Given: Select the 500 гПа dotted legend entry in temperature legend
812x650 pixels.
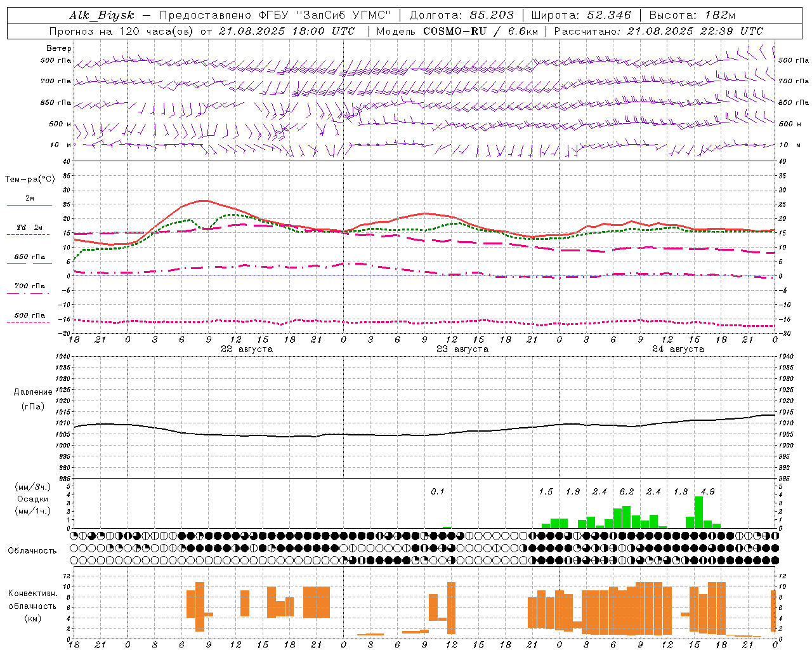Looking at the screenshot, I should click(29, 319).
